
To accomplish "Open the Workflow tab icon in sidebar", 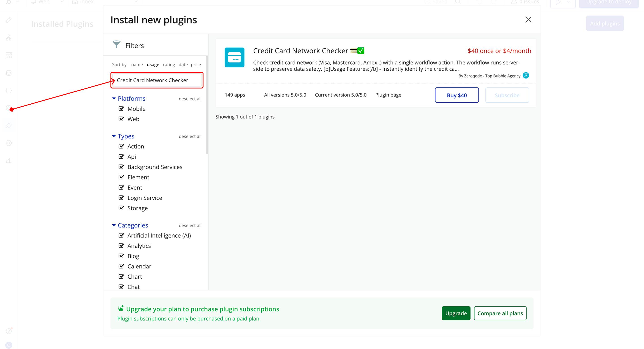I will pyautogui.click(x=9, y=38).
